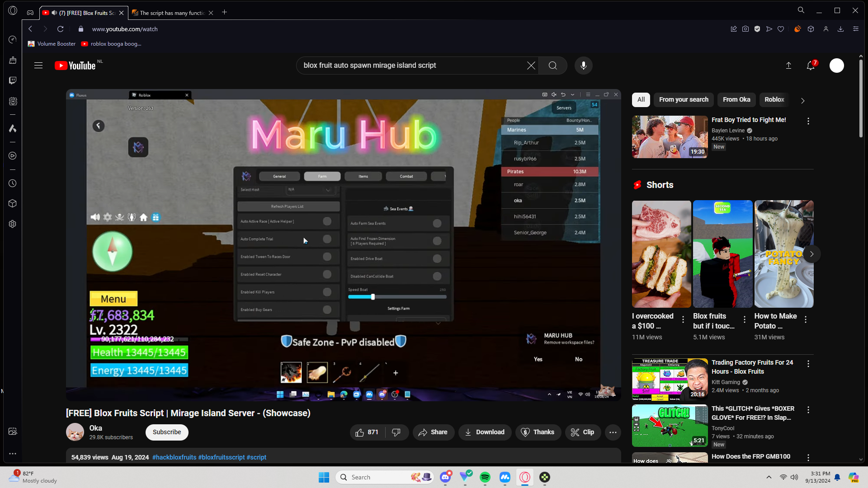
Task: Open options for How to Make Potato Short
Action: click(x=806, y=319)
